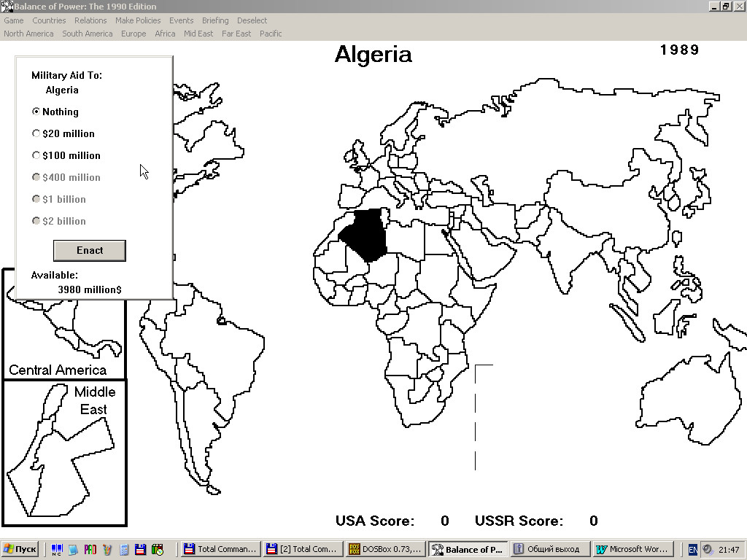Switch to DOSBox 0.73 taskbar button
Screen dimensions: 747x560
coord(385,549)
